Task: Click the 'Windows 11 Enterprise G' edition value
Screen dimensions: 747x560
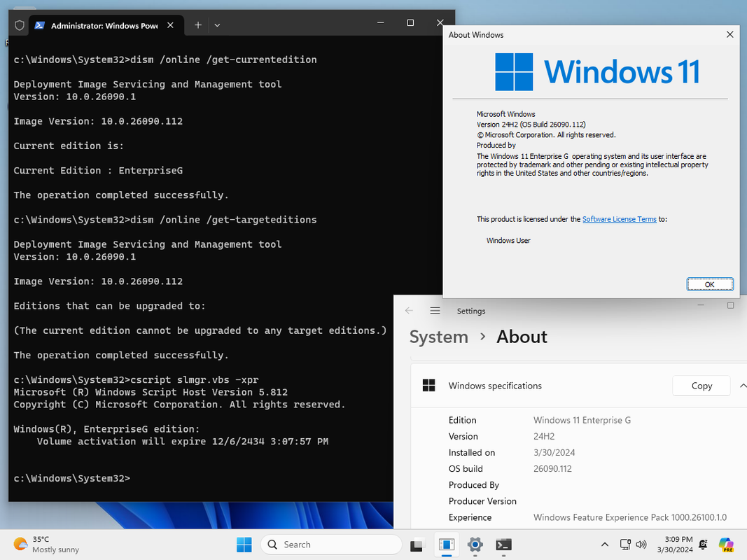Action: tap(582, 420)
